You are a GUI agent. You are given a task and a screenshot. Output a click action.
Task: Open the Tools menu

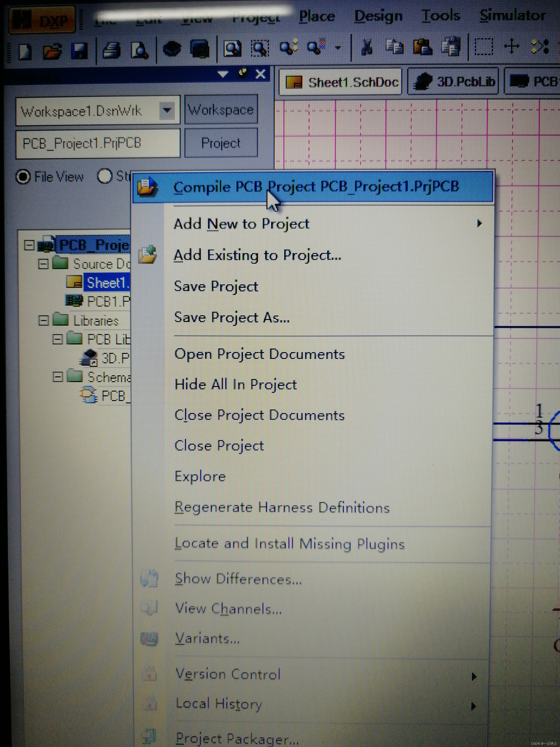pyautogui.click(x=441, y=16)
